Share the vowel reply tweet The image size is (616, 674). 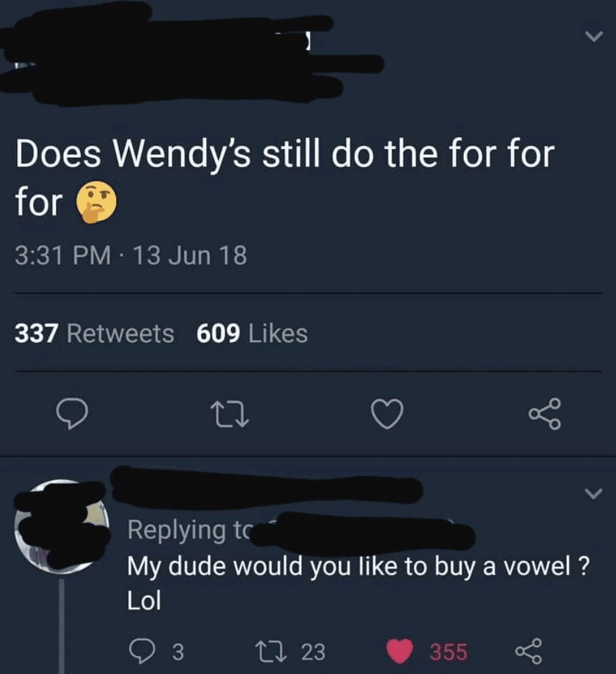(x=528, y=651)
